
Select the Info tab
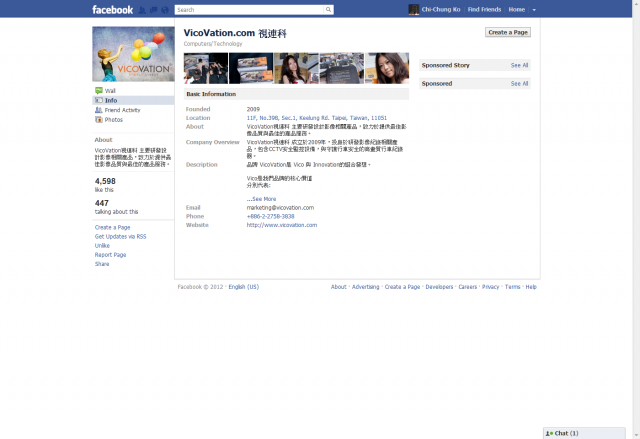133,100
